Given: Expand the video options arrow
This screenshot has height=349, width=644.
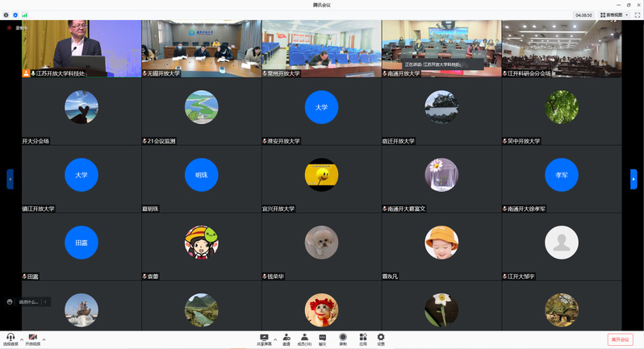Looking at the screenshot, I should click(44, 339).
